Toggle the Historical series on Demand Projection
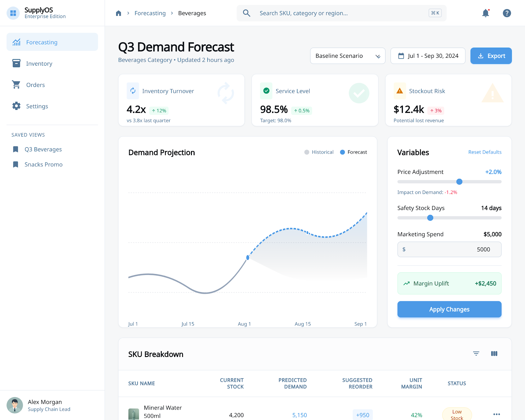 point(319,152)
